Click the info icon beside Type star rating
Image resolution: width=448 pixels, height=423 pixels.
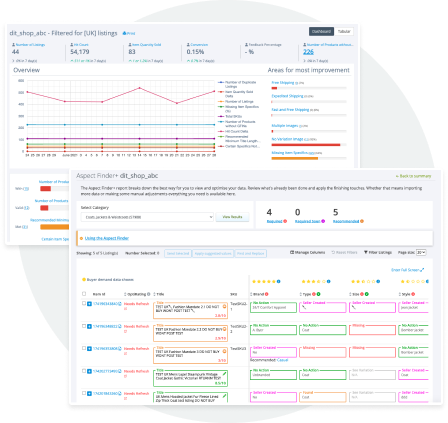pos(329,281)
